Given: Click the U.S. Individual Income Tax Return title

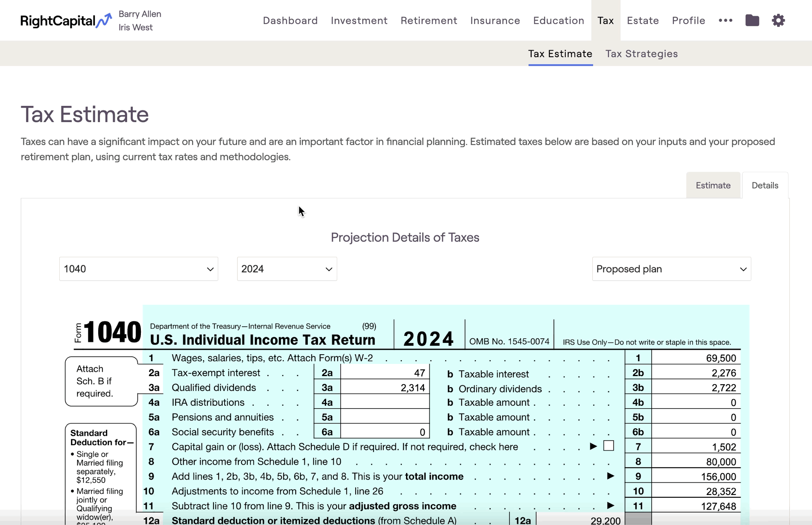Looking at the screenshot, I should 262,340.
